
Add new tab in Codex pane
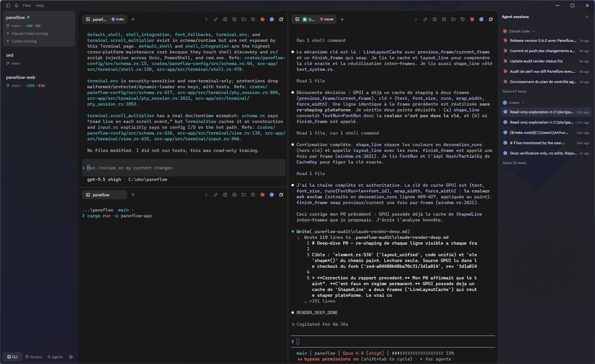(x=133, y=19)
